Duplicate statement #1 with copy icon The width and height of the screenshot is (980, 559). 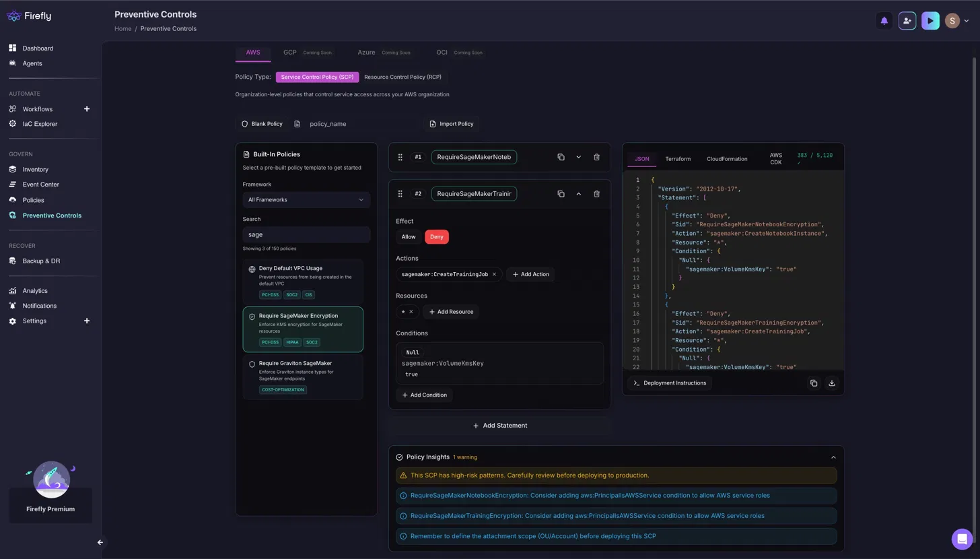point(561,157)
